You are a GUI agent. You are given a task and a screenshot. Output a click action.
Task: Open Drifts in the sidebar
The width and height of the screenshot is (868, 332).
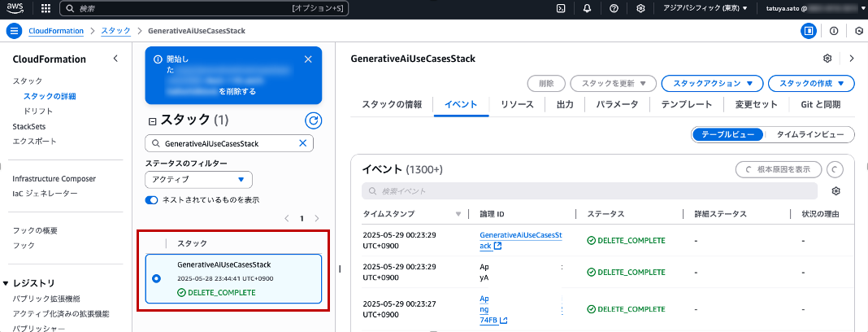(38, 111)
